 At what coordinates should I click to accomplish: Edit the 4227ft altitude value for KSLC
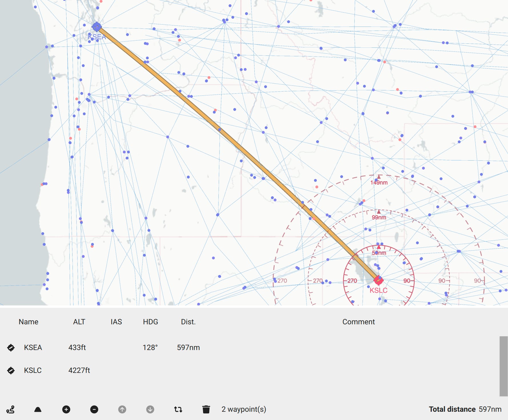point(79,371)
